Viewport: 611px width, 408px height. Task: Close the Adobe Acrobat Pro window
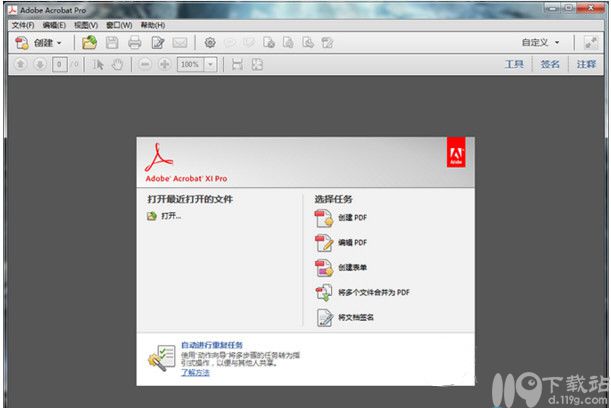coord(590,7)
